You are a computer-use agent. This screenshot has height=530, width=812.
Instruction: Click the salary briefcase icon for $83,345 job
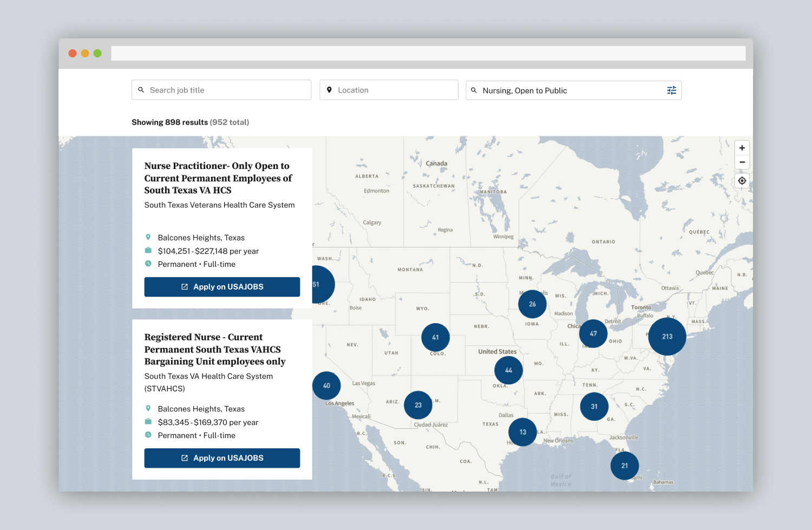click(x=148, y=422)
